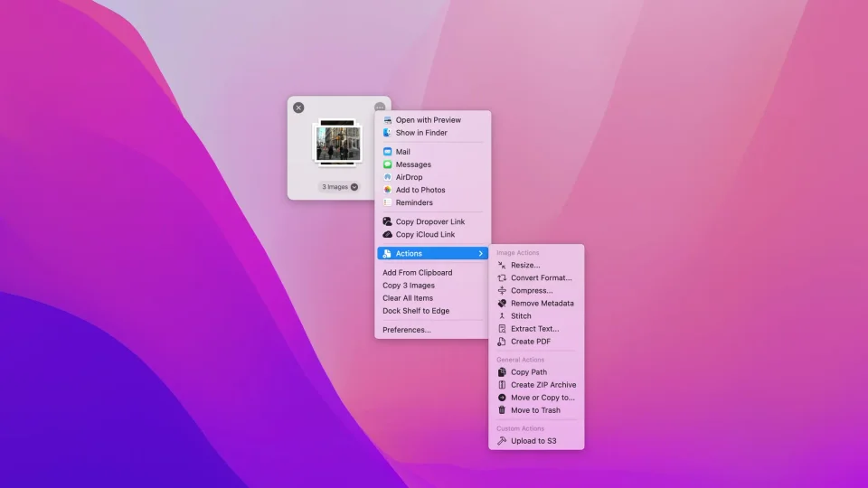Click the trash can icon
868x488 pixels.
[502, 410]
